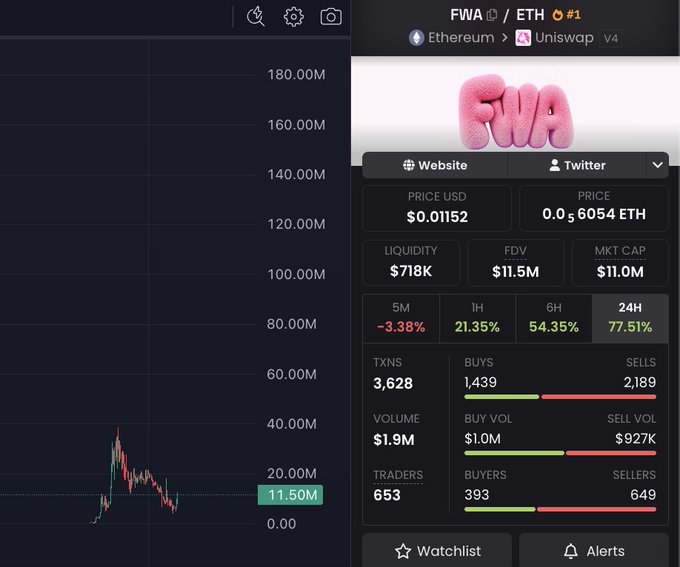Click the Uniswap unicorn logo icon

pos(523,38)
